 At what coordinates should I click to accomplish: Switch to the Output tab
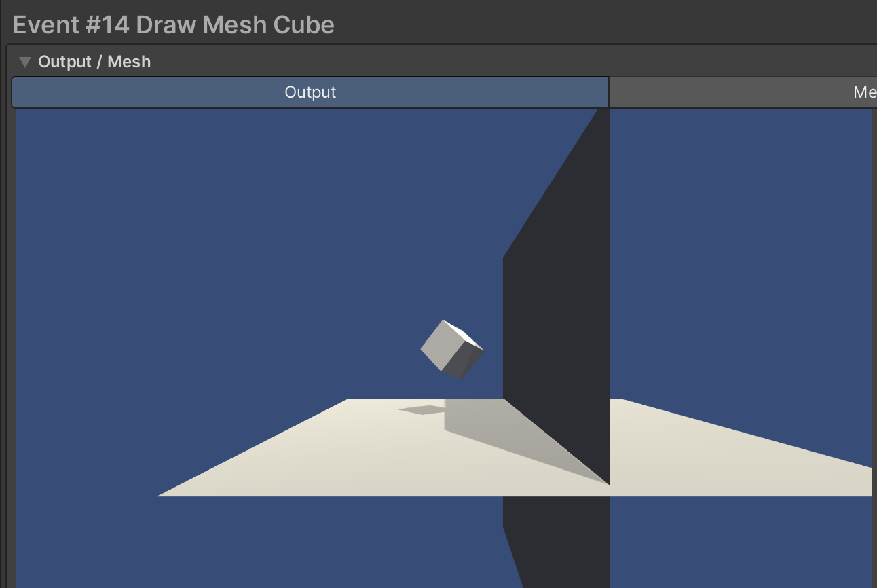(310, 92)
